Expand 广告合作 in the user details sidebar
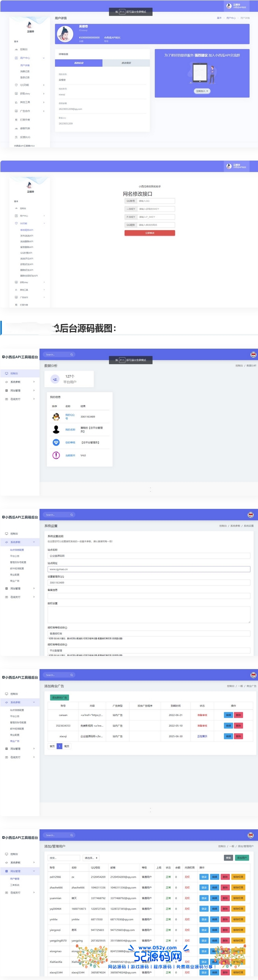This screenshot has height=980, width=258. coord(44,111)
